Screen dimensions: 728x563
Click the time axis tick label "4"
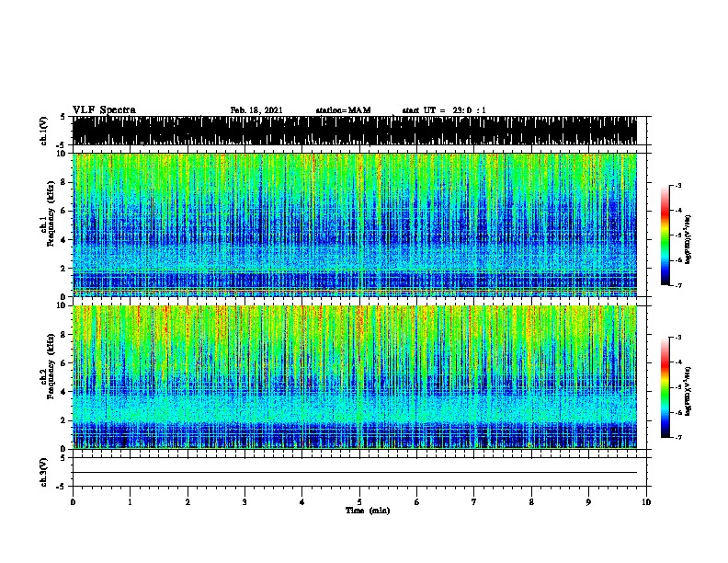coord(302,502)
